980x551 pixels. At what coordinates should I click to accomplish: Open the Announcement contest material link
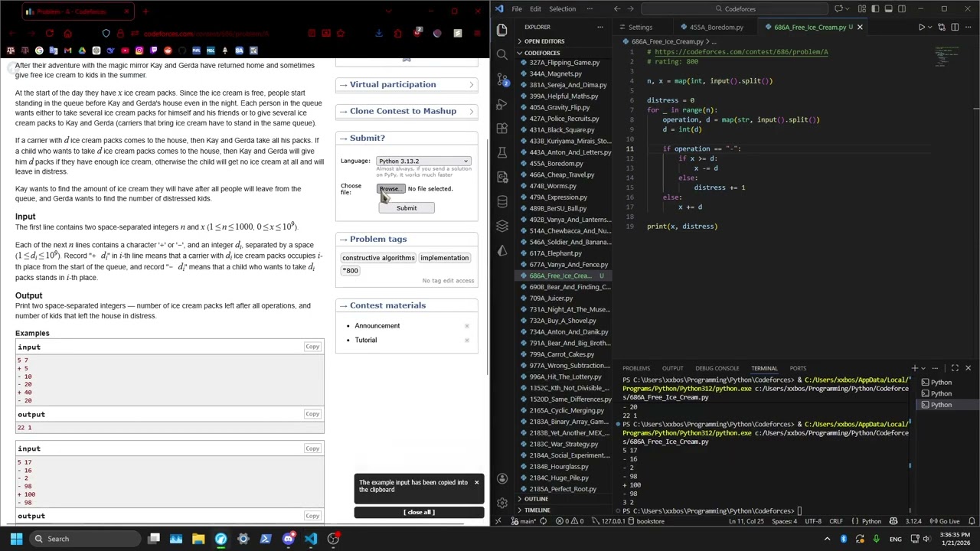point(377,326)
